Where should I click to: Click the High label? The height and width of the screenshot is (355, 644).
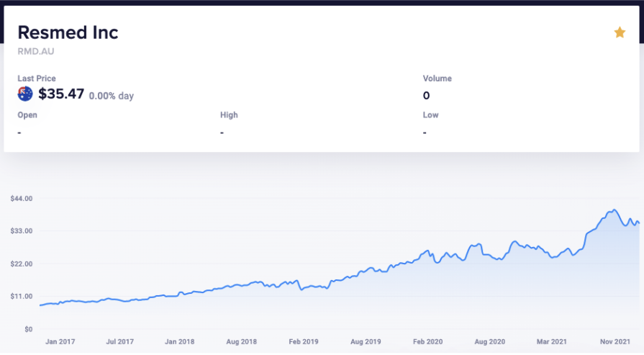coord(229,115)
